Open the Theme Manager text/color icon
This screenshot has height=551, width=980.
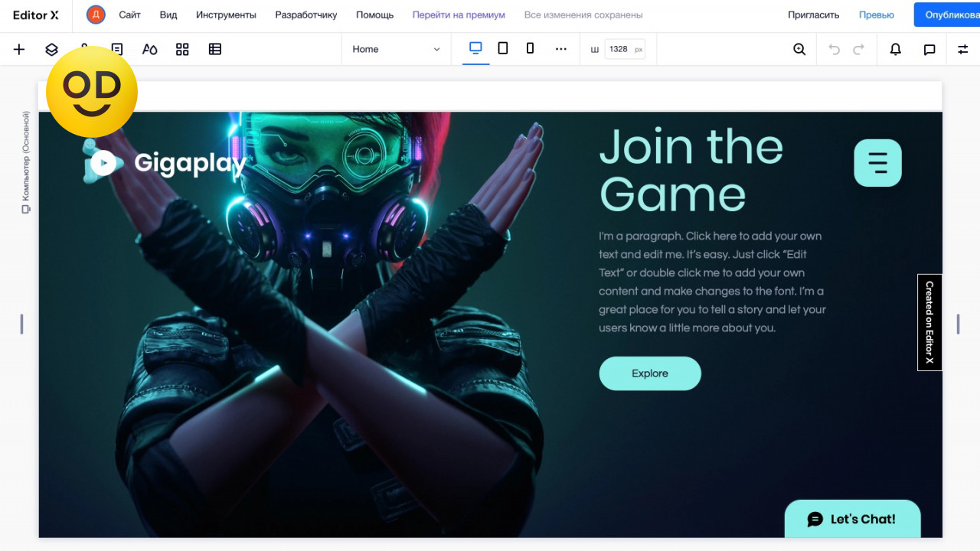pyautogui.click(x=150, y=49)
